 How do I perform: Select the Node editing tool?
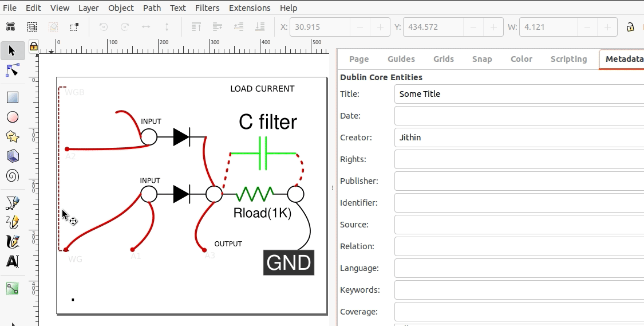pyautogui.click(x=12, y=70)
